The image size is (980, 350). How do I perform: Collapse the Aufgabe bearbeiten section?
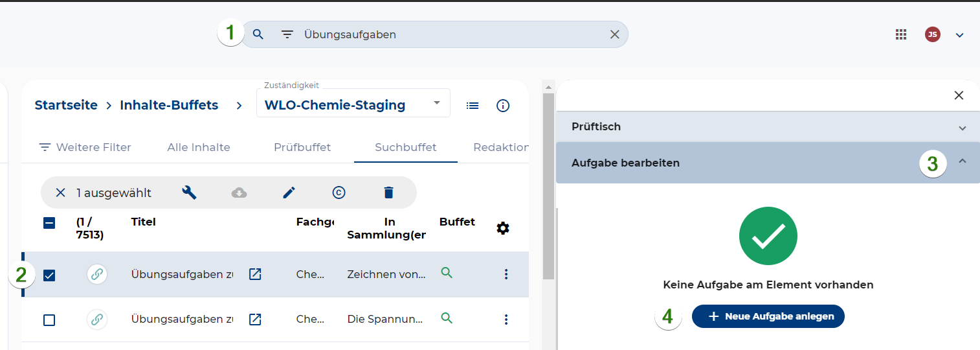(962, 162)
